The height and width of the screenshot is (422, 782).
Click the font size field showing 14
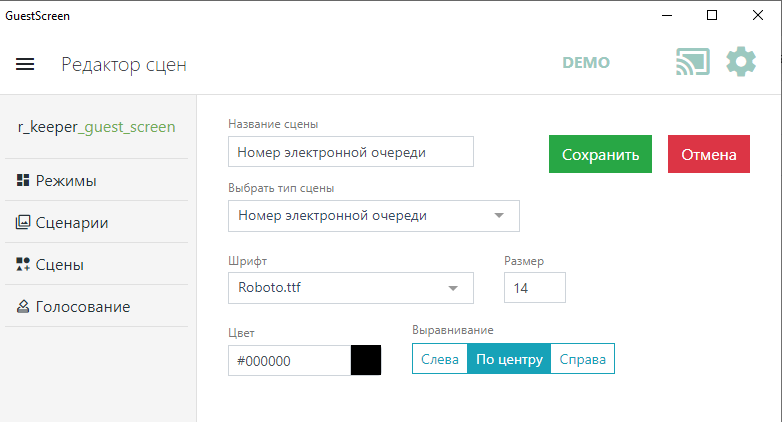[535, 288]
